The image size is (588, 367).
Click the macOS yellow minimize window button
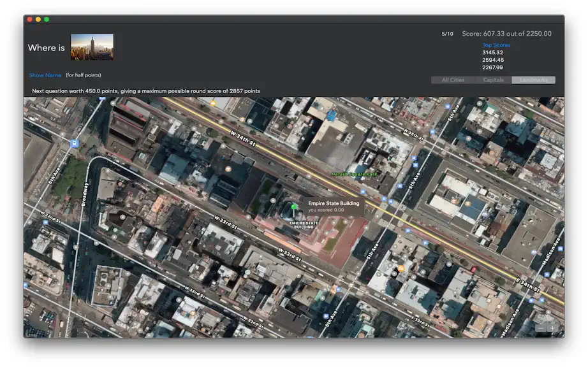point(38,20)
